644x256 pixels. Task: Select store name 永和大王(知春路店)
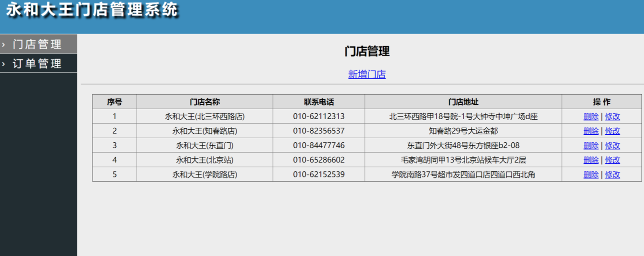click(x=204, y=131)
